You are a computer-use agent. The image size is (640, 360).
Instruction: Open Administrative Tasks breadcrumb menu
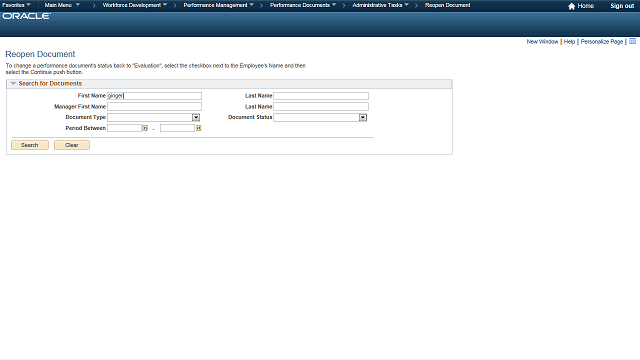pyautogui.click(x=380, y=5)
